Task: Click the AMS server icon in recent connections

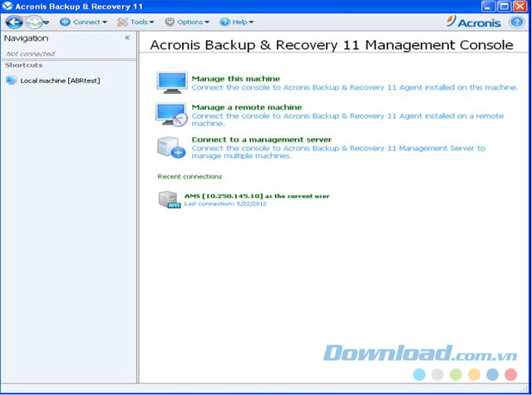Action: (170, 200)
